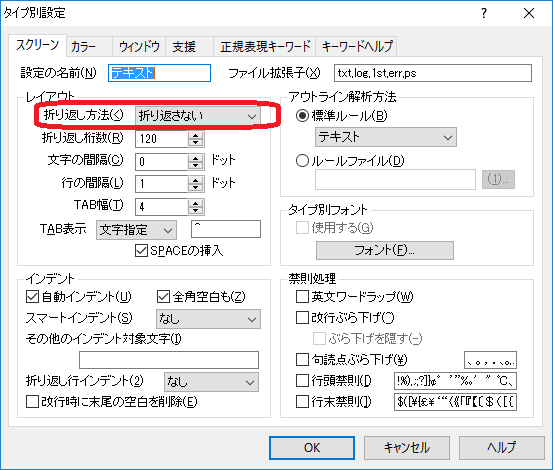
Task: Increase 折り返し桁数 with spinner up arrow
Action: [x=195, y=135]
